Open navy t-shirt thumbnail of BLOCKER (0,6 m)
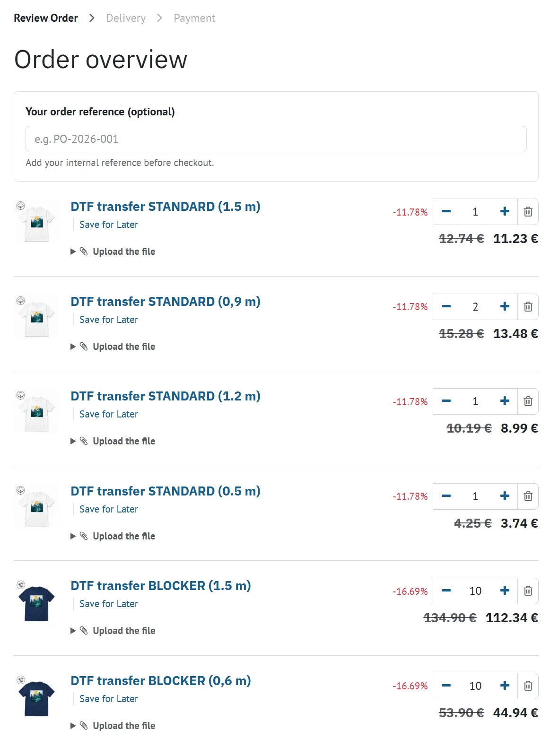Screen dimensions: 559x756 point(37,696)
